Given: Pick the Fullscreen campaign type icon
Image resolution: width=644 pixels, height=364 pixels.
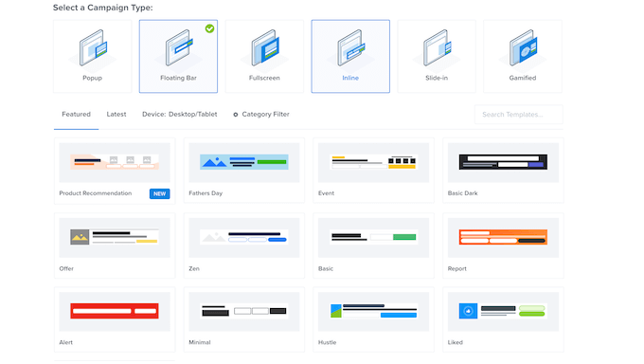Looking at the screenshot, I should tap(265, 48).
